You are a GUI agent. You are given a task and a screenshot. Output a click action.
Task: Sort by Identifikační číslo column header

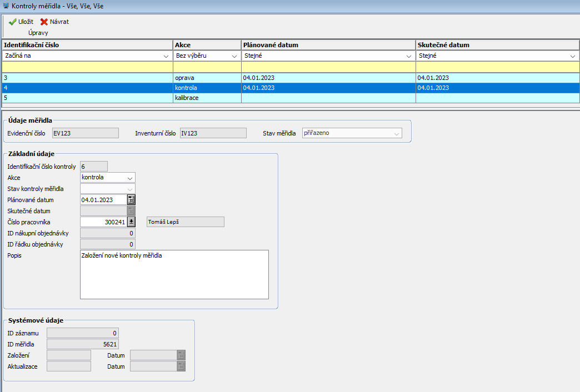pyautogui.click(x=87, y=44)
